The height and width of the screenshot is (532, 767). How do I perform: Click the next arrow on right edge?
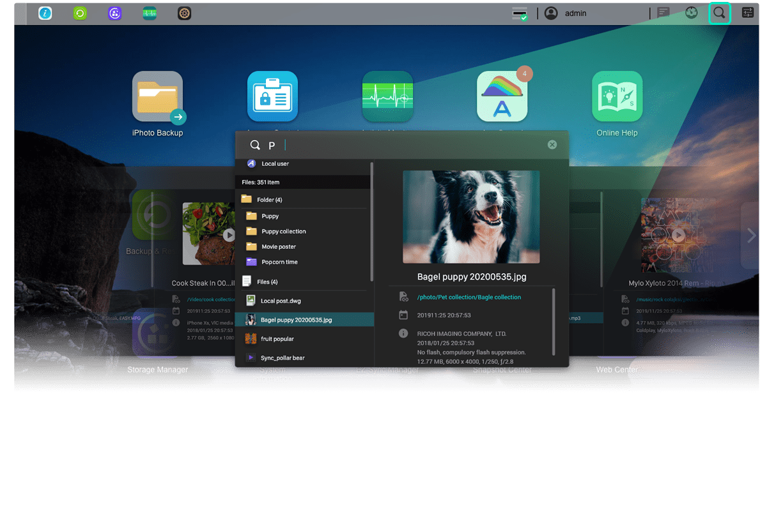751,236
